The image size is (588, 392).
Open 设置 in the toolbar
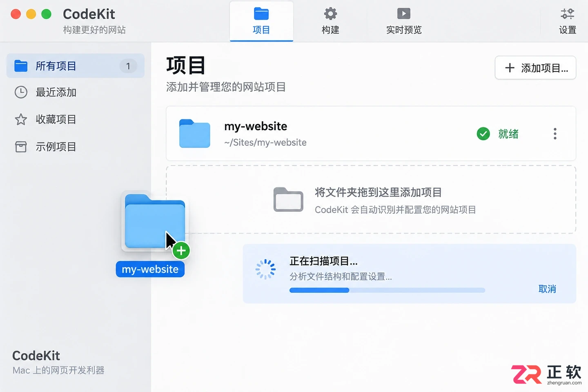tap(567, 21)
